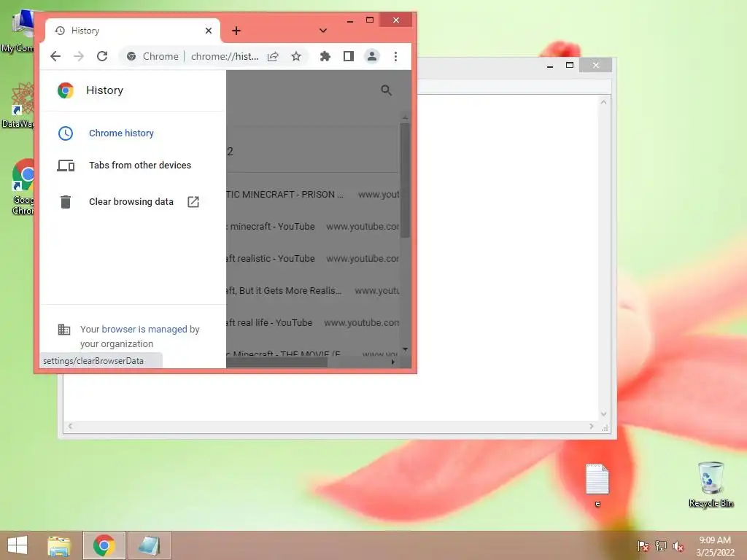
Task: Minimize the background Notepad window
Action: tap(550, 66)
